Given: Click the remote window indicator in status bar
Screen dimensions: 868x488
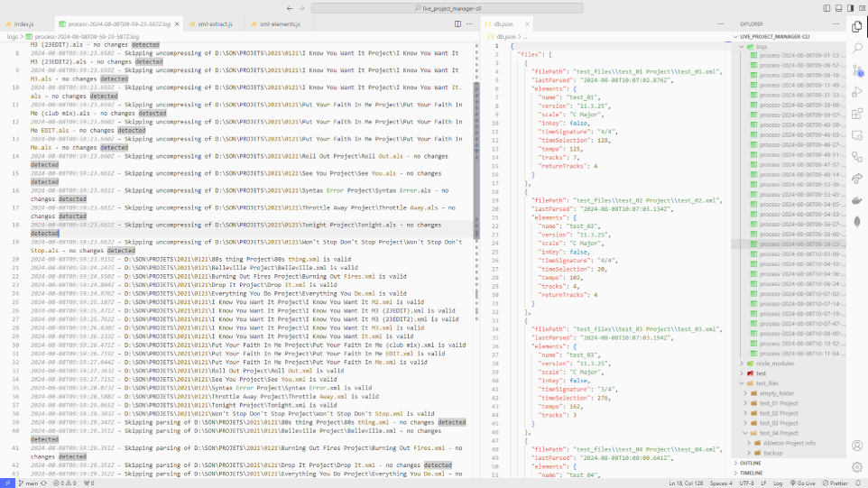Looking at the screenshot, I should [x=7, y=483].
